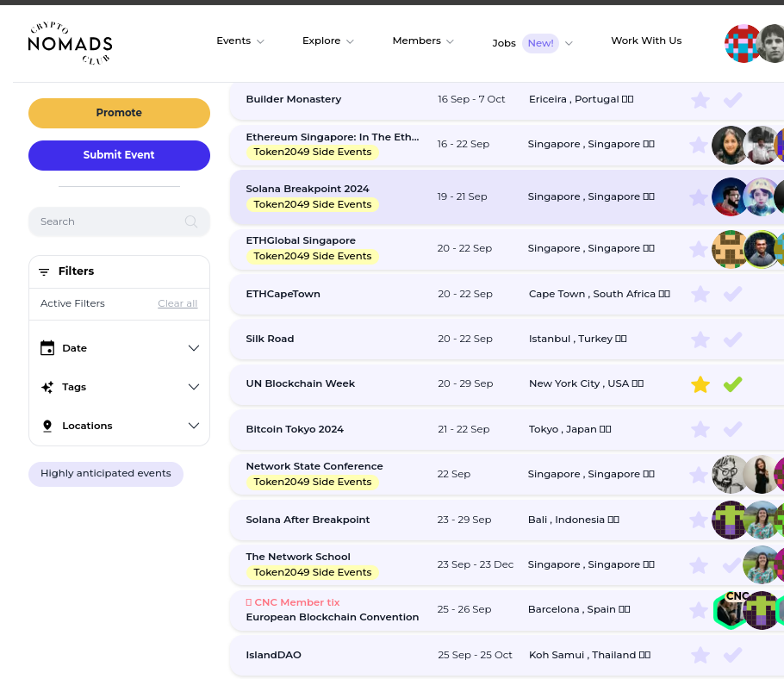
Task: Unstar the UN Blockchain Week event
Action: (700, 384)
